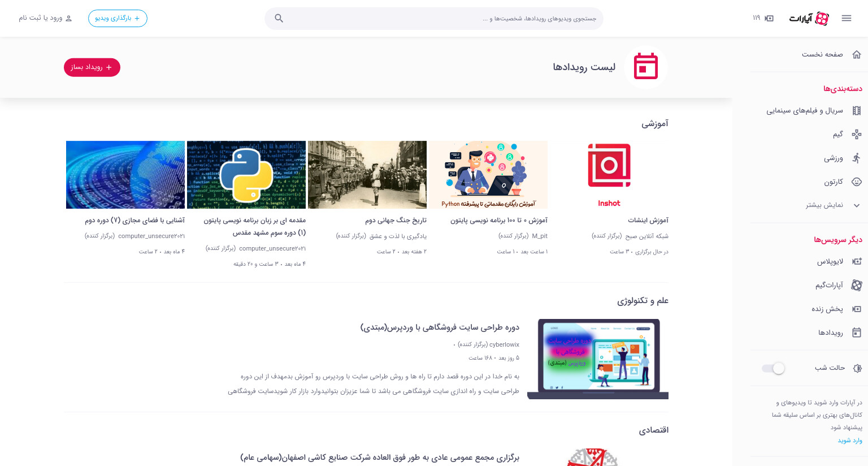Click the search magnifier icon
868x466 pixels.
279,18
